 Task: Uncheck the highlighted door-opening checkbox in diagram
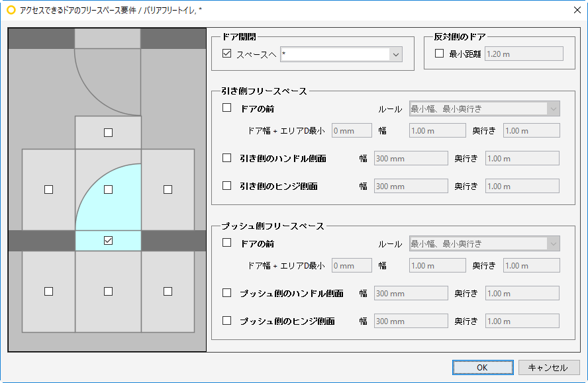tap(108, 241)
